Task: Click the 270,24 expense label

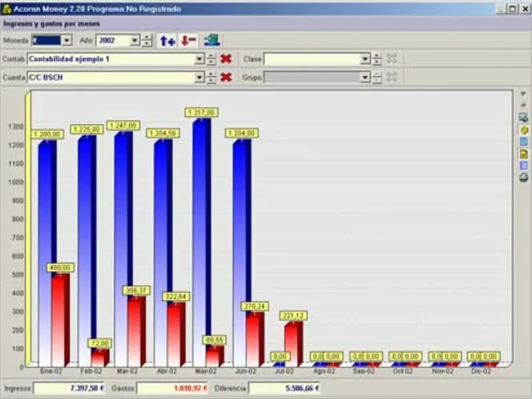Action: [x=255, y=307]
